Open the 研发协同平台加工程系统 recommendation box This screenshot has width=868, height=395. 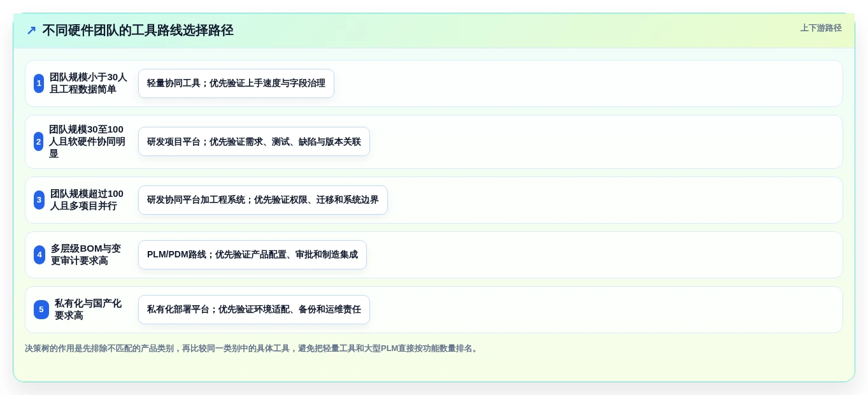263,200
